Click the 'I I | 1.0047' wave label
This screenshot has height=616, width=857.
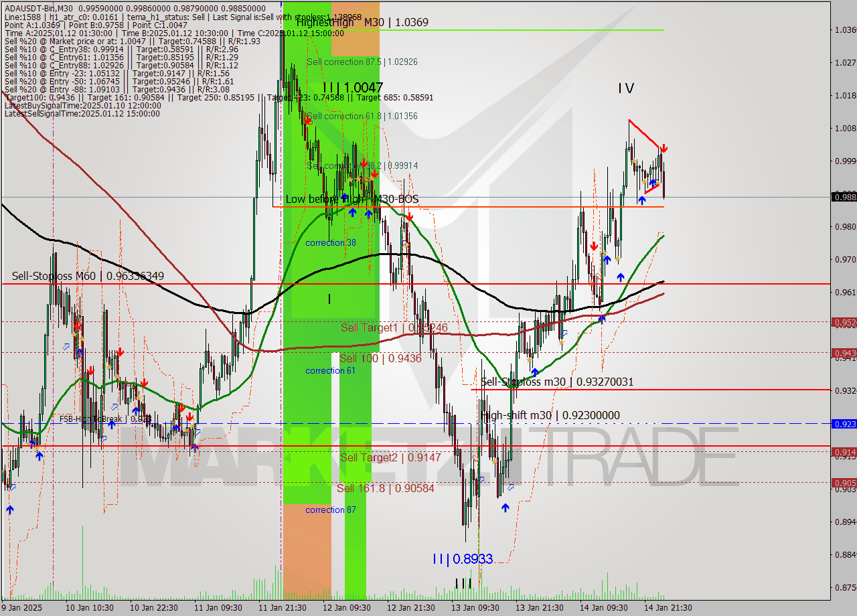[x=353, y=87]
